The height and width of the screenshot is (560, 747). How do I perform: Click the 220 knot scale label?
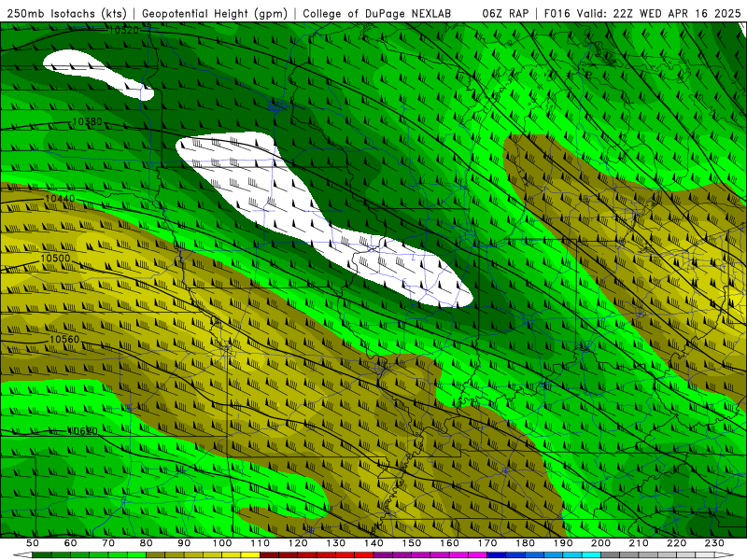tap(676, 543)
